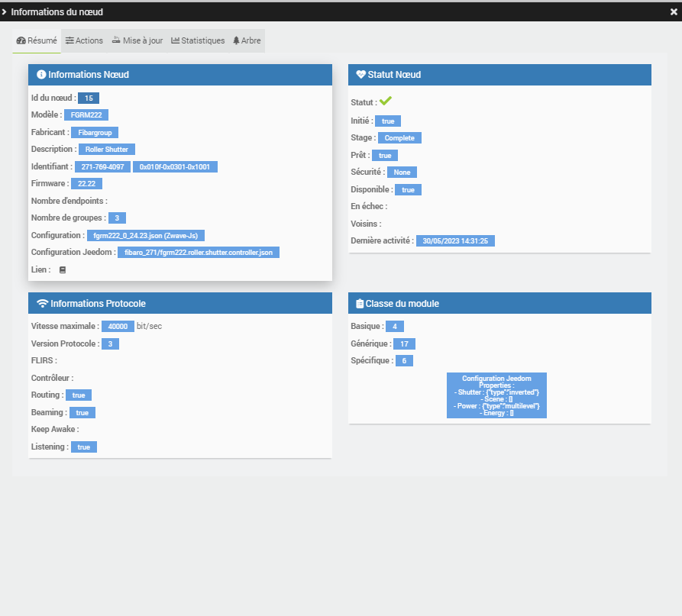Click the Beaming true badge
Viewport: 682px width, 616px height.
82,413
